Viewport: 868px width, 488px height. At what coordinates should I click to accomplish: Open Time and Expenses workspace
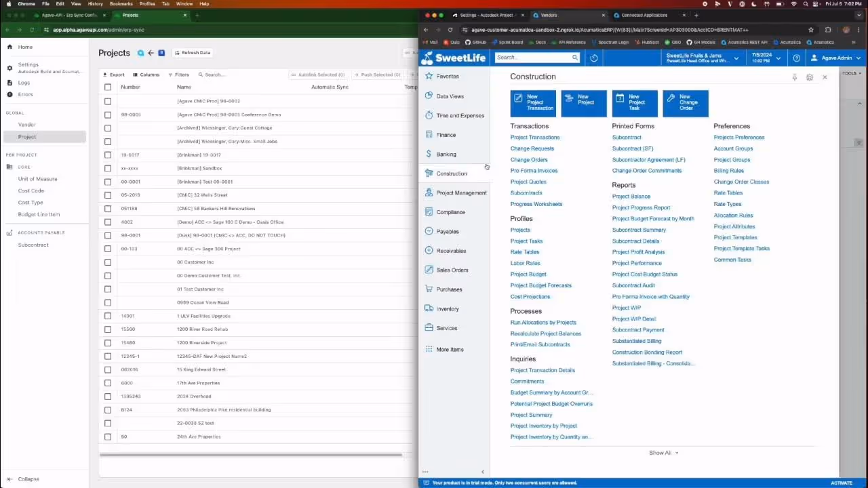pos(454,115)
